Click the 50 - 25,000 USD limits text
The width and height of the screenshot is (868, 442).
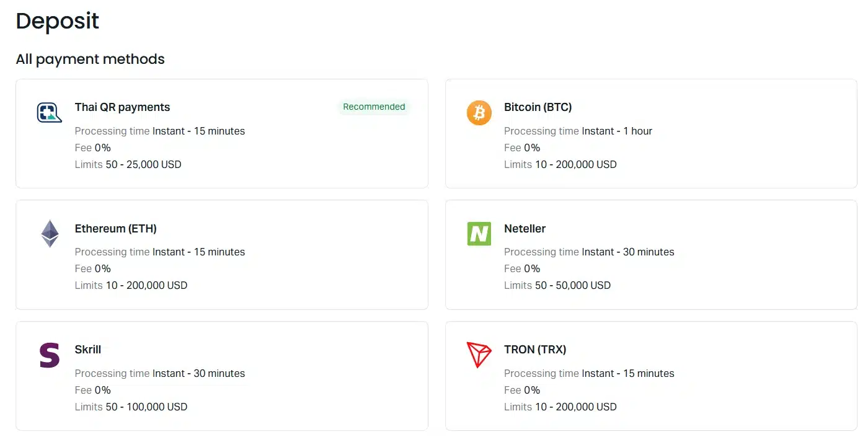[x=143, y=164]
